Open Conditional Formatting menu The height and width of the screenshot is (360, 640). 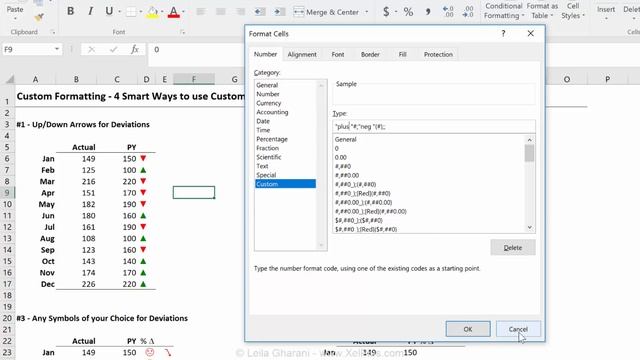point(503,11)
